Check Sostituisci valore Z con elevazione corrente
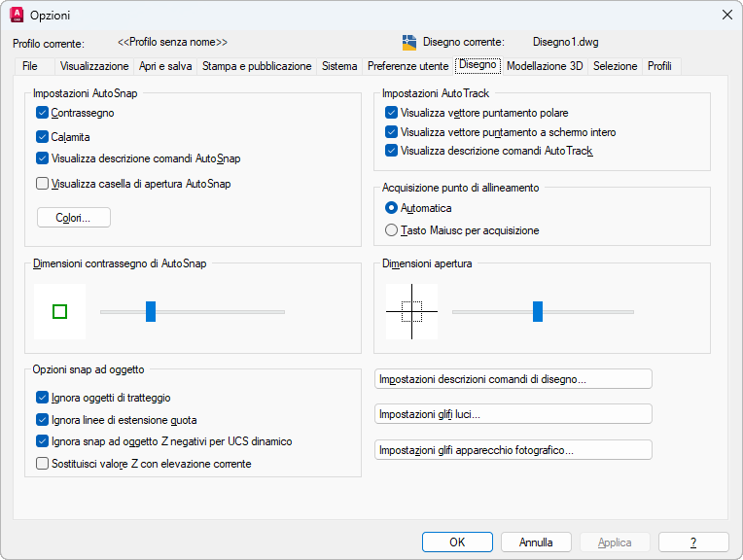Image resolution: width=743 pixels, height=560 pixels. (43, 464)
